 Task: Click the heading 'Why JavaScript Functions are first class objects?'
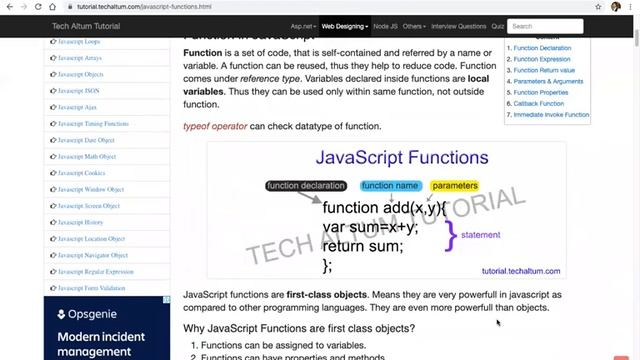tap(299, 328)
